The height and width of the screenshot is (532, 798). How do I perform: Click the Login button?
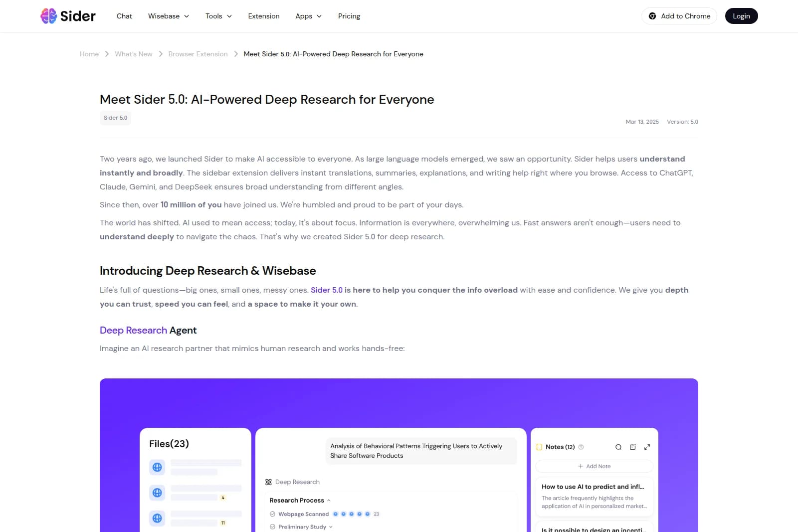(741, 16)
